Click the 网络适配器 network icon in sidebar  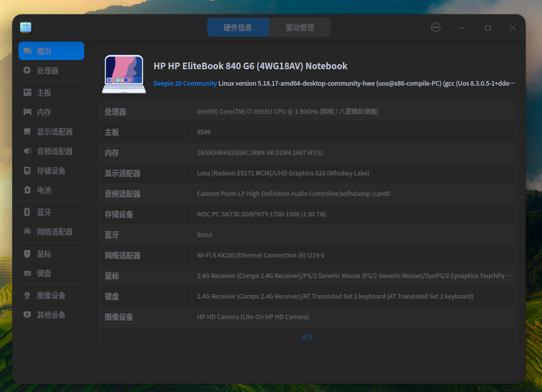point(27,231)
